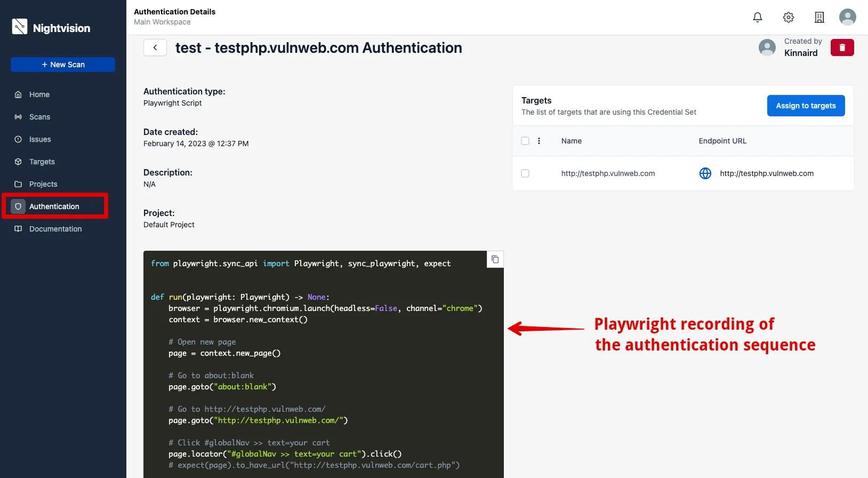Click the Name column header
Image resolution: width=868 pixels, height=478 pixels.
pos(572,141)
